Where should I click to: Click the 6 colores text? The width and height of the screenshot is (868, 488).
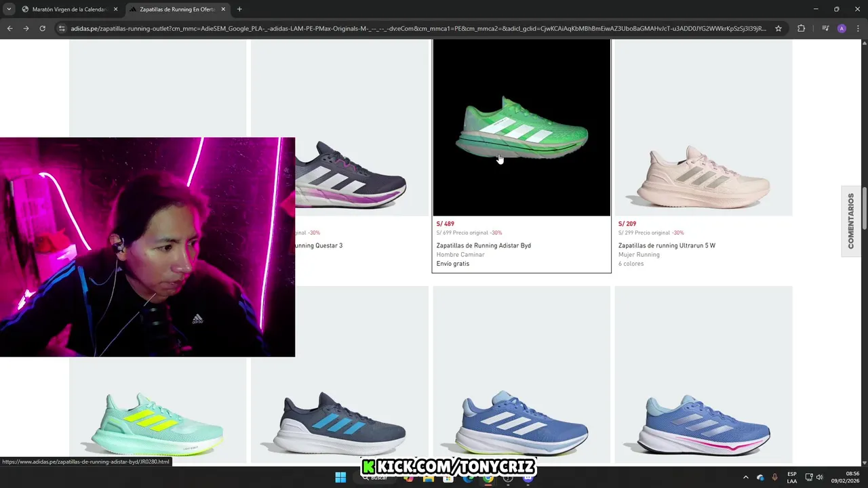[631, 264]
